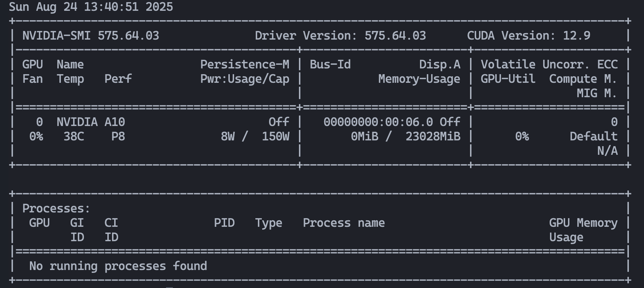Click the GPU name NVIDIA A10
Image resolution: width=644 pixels, height=288 pixels.
[x=90, y=122]
